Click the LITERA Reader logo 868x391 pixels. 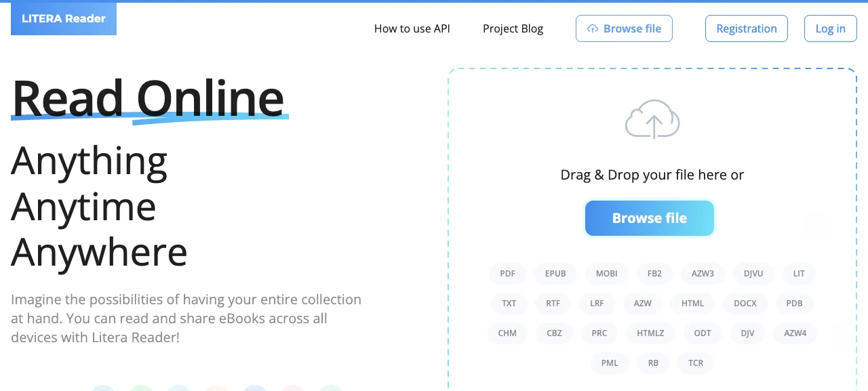click(x=64, y=19)
